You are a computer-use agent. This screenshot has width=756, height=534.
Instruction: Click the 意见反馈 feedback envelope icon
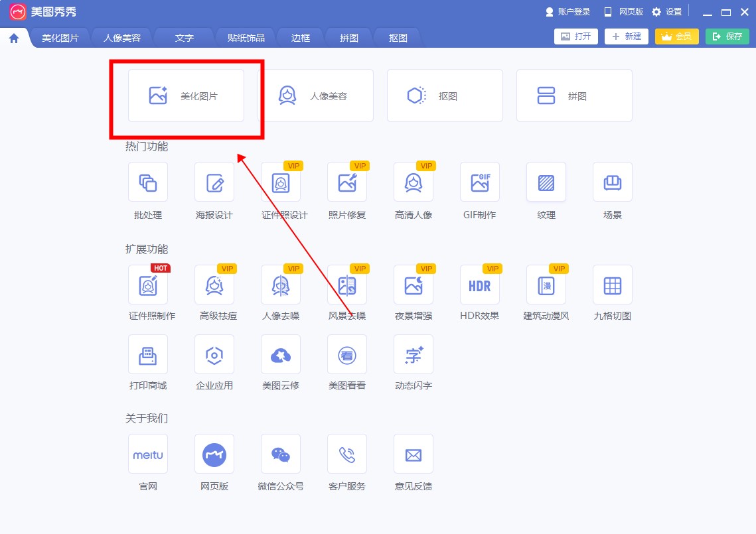coord(413,454)
